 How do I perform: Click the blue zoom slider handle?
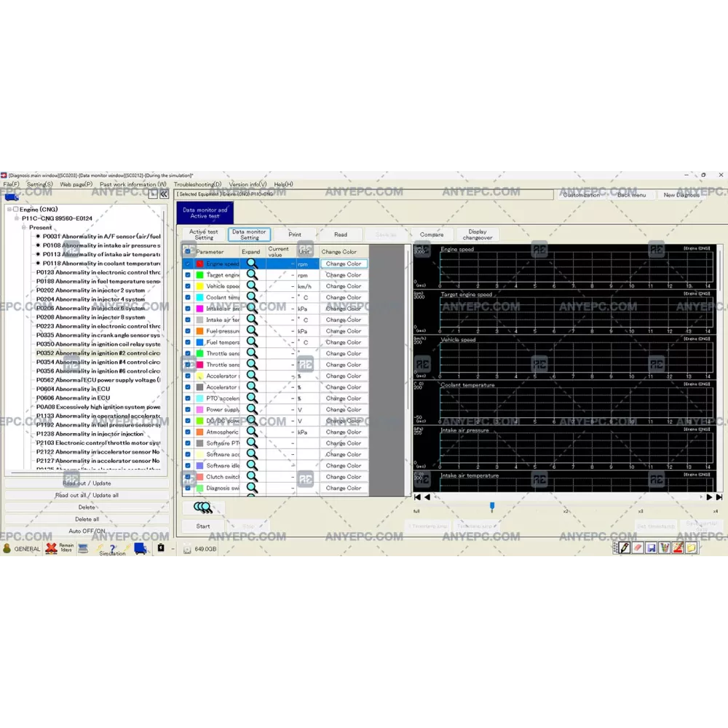pyautogui.click(x=492, y=505)
